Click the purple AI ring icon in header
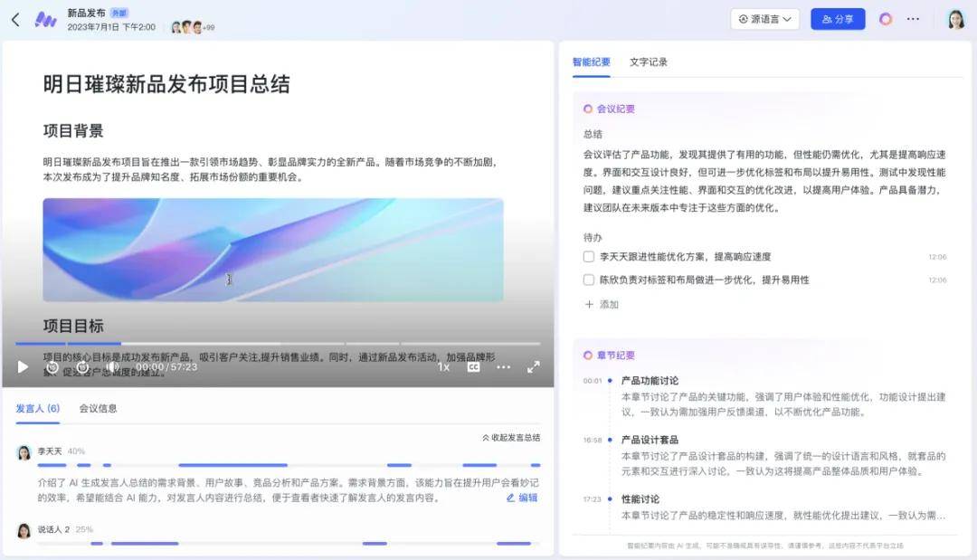 886,19
